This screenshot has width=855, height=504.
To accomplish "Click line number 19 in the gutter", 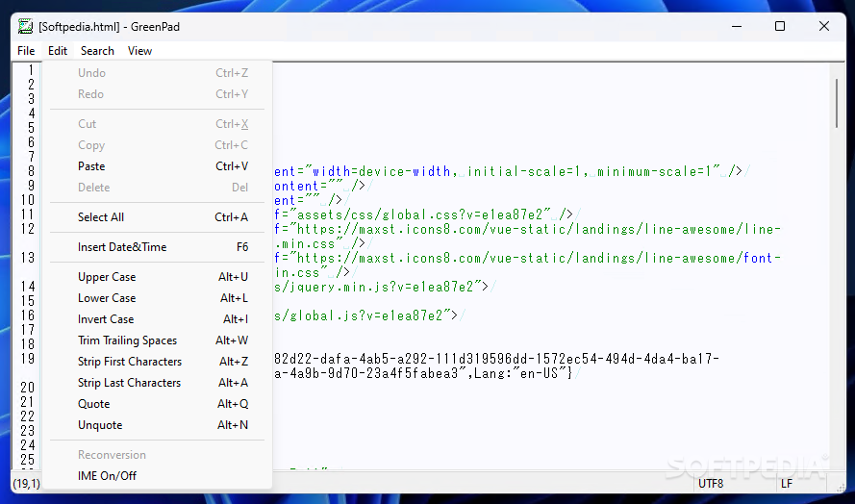I will (28, 359).
